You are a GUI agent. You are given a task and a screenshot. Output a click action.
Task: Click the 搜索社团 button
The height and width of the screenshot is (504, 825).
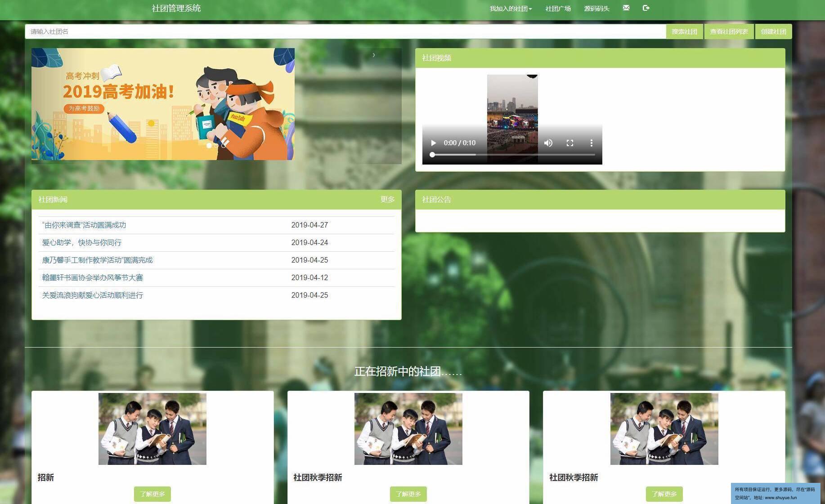point(684,31)
